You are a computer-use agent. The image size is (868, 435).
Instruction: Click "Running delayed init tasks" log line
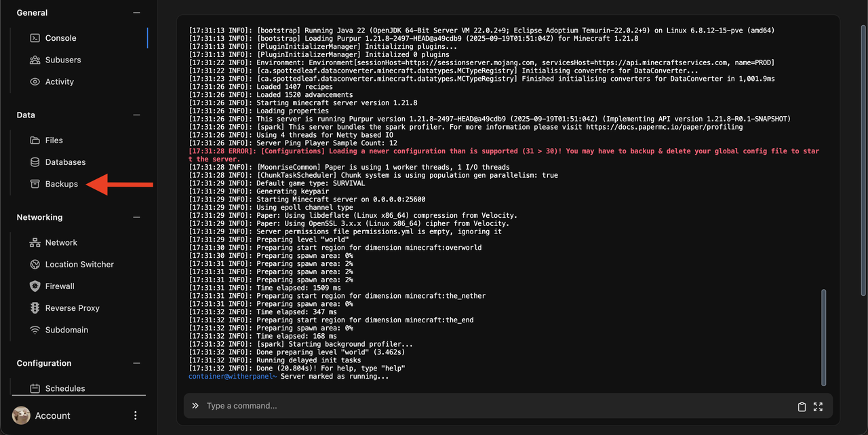[x=275, y=360]
